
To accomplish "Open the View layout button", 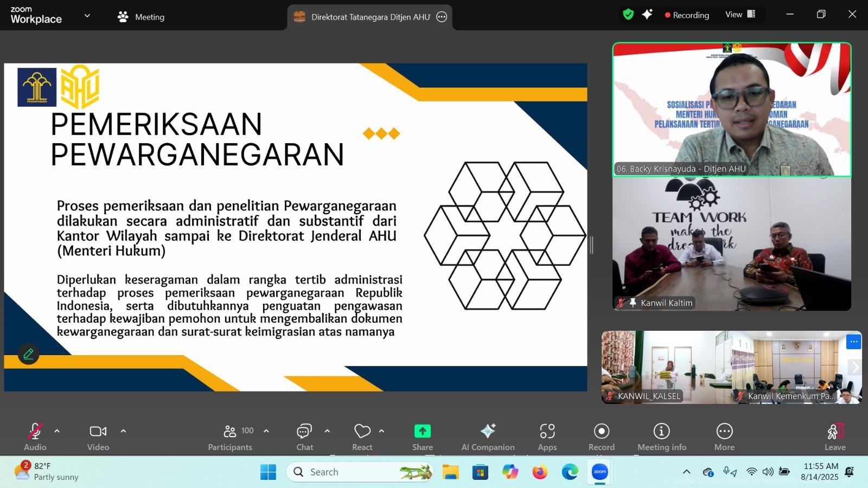I will pyautogui.click(x=740, y=15).
